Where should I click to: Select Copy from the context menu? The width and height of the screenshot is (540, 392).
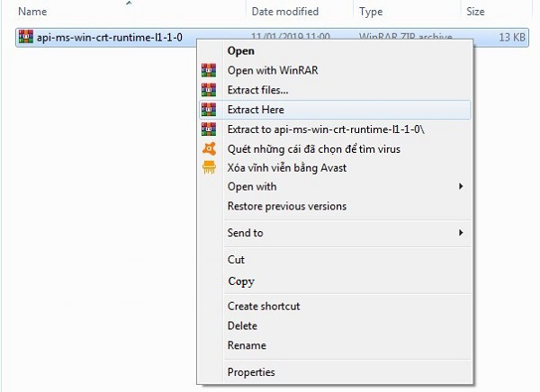240,281
